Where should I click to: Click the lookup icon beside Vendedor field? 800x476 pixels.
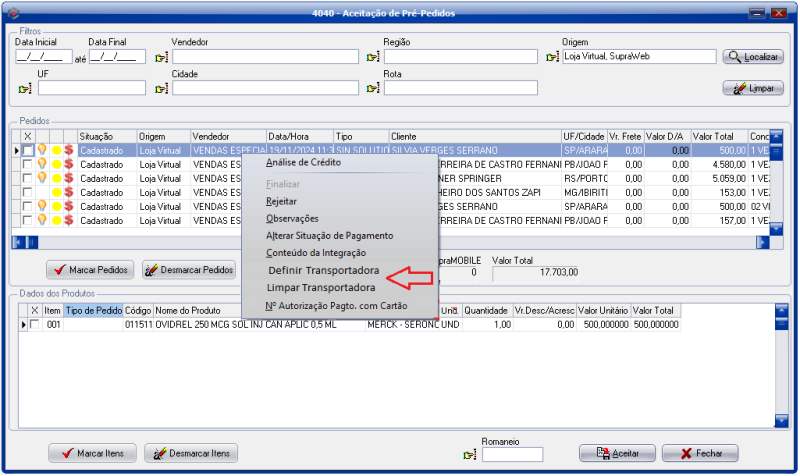pos(162,58)
